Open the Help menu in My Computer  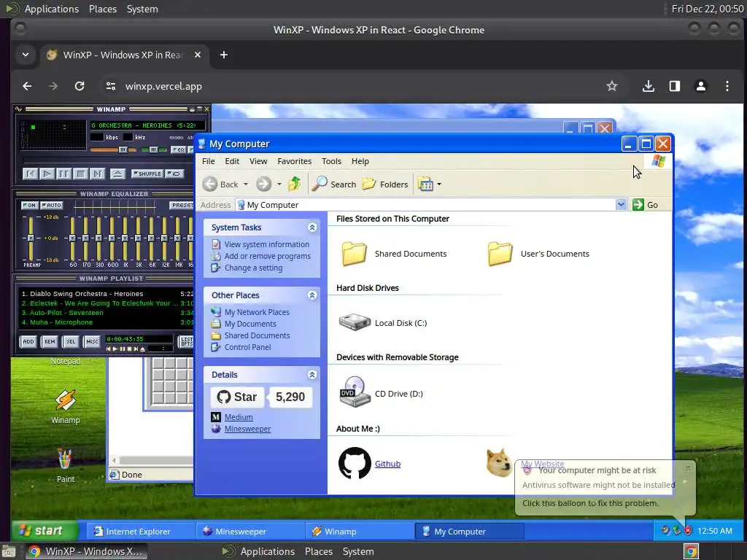[360, 161]
